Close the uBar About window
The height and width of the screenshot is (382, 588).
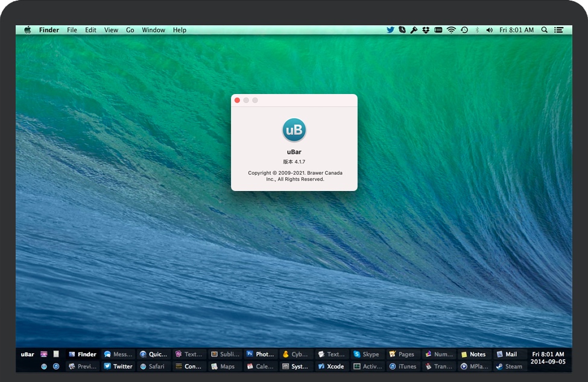238,101
